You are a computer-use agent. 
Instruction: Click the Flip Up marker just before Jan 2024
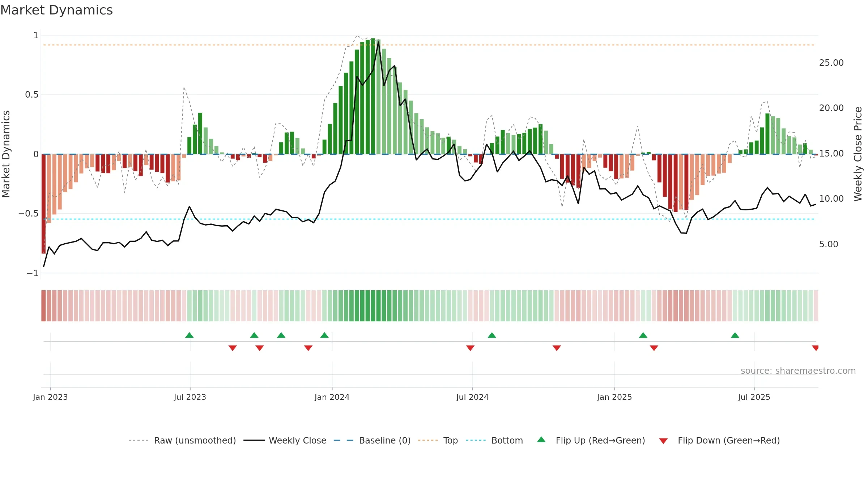click(324, 335)
